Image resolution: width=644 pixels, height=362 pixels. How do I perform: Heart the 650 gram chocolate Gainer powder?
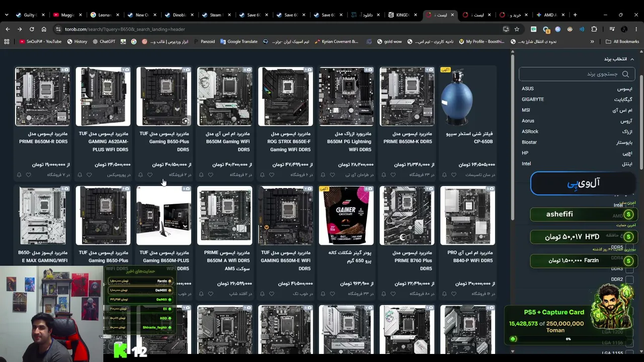pos(332,294)
